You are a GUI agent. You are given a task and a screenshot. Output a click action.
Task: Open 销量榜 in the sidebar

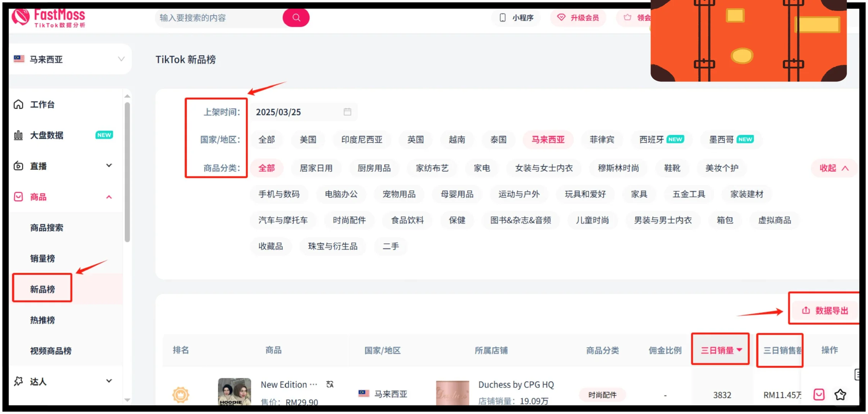click(43, 258)
